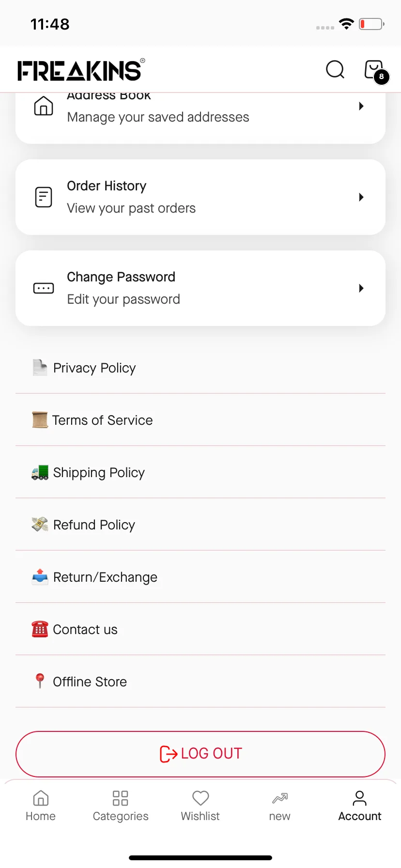Open the new trending tab

pyautogui.click(x=280, y=806)
